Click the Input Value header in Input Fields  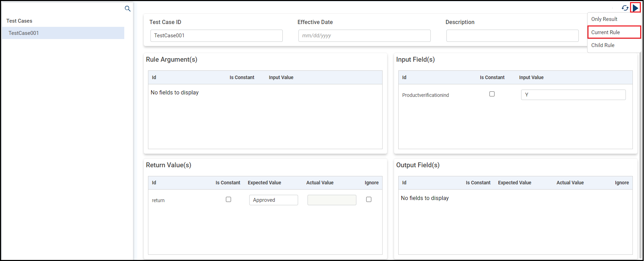click(x=531, y=77)
